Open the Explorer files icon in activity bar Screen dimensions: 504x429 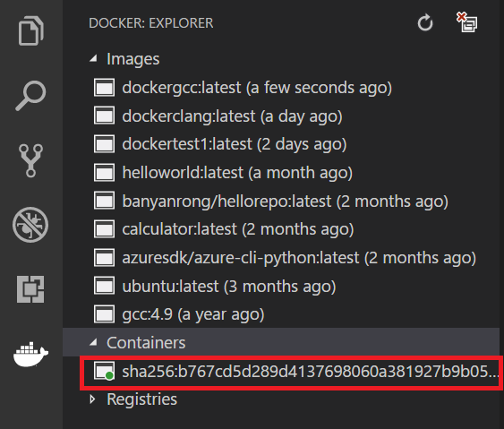tap(30, 30)
